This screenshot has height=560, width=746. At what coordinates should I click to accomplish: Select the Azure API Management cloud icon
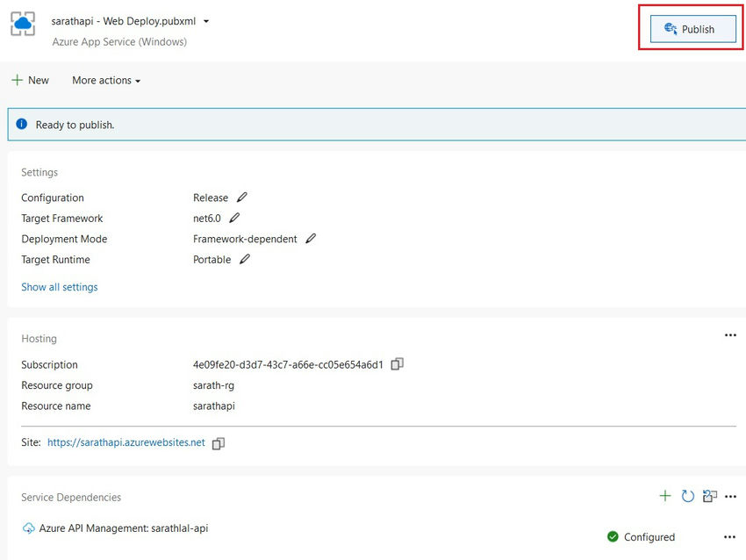(x=27, y=528)
